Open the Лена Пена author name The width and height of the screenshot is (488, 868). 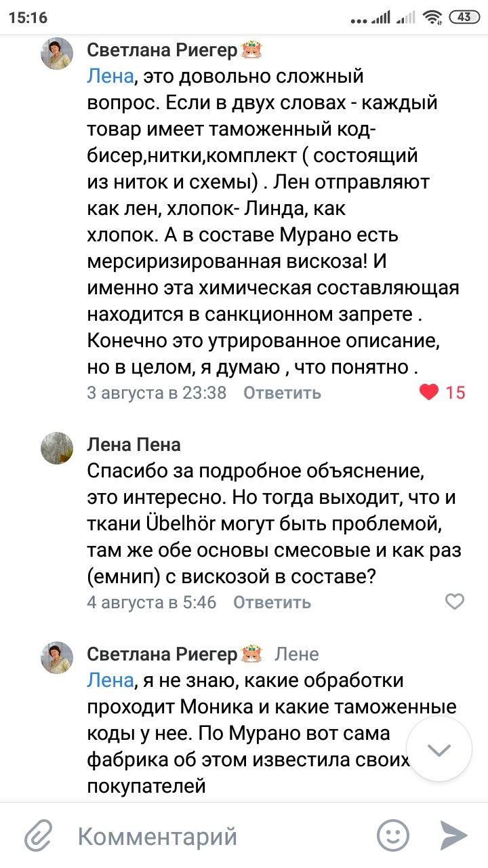tap(134, 444)
